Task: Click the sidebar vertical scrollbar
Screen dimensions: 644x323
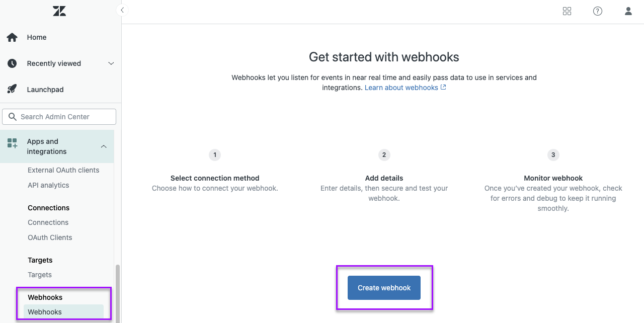Action: [118, 292]
